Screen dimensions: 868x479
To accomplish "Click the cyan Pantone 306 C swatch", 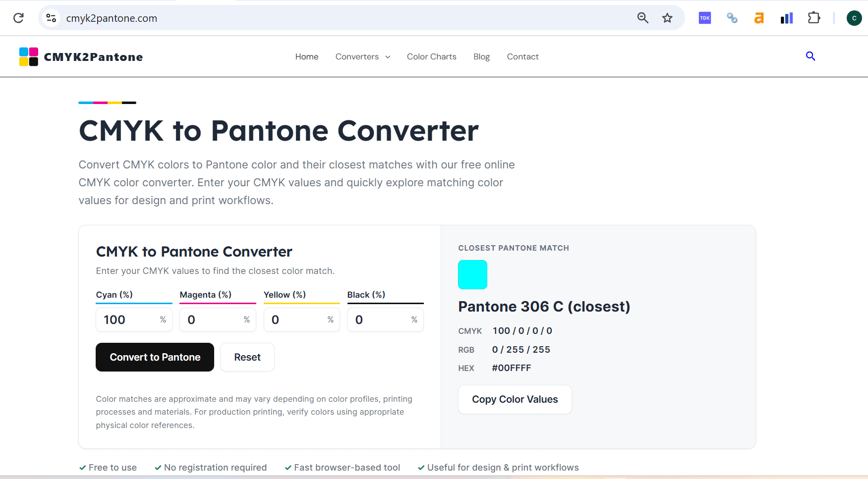I will pyautogui.click(x=472, y=274).
